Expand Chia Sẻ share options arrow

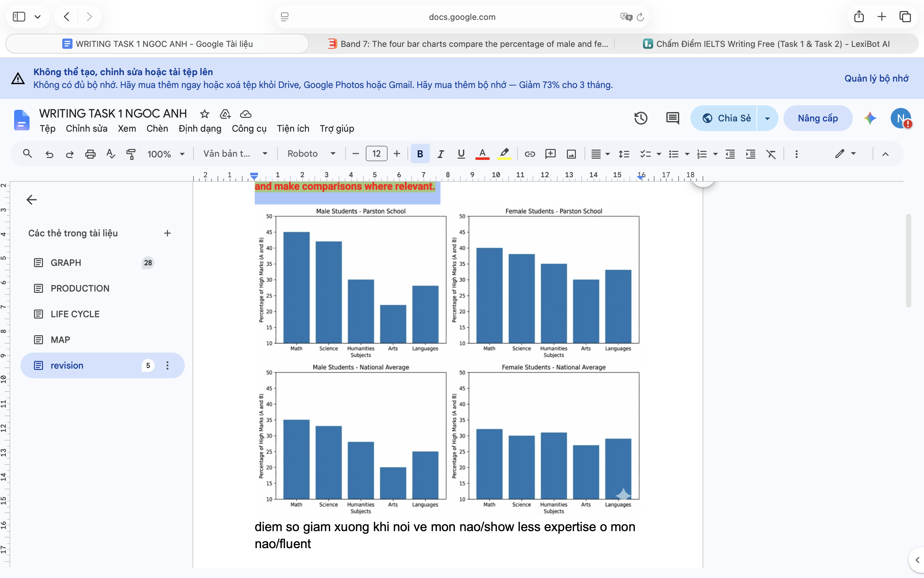767,118
